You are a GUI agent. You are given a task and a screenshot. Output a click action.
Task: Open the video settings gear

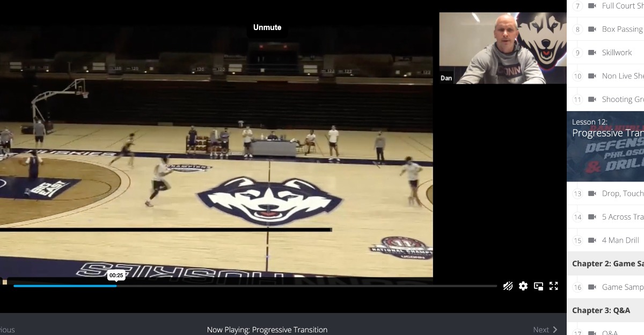[x=523, y=286]
